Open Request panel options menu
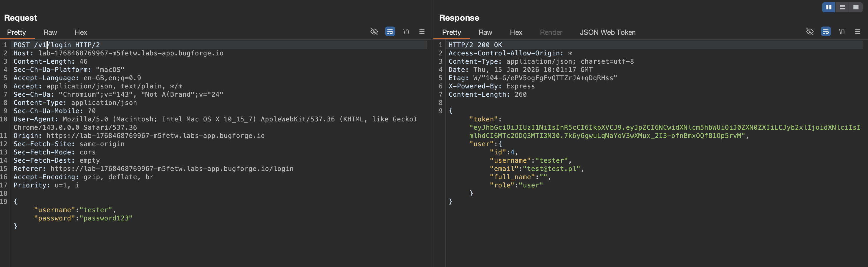This screenshot has width=868, height=267. coord(422,32)
